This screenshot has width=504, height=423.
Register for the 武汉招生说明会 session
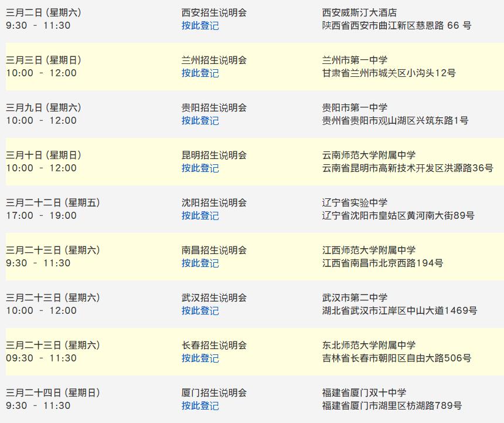200,311
